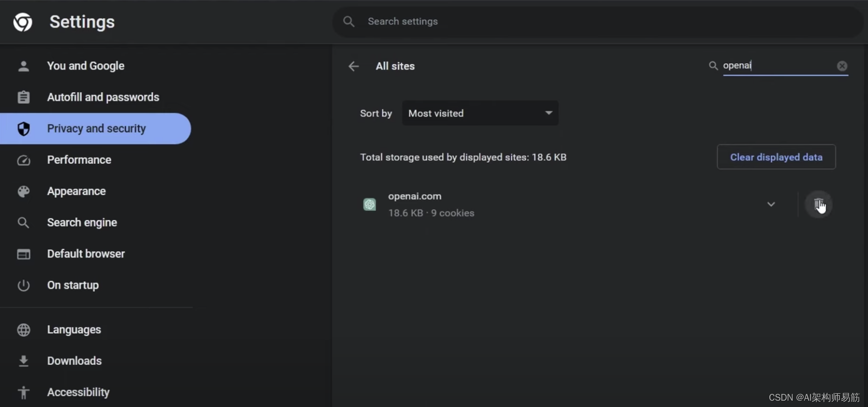Click the search icon in the site filter
Image resolution: width=868 pixels, height=407 pixels.
coord(713,66)
